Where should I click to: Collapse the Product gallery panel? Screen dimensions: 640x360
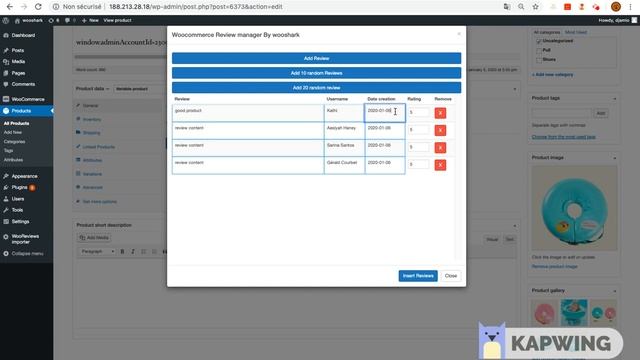point(614,291)
